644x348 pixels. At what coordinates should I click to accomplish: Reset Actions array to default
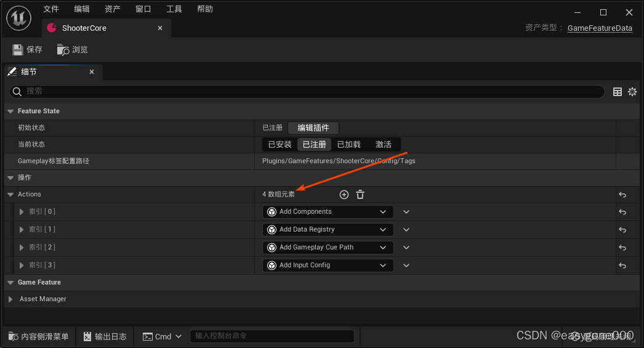pos(622,195)
